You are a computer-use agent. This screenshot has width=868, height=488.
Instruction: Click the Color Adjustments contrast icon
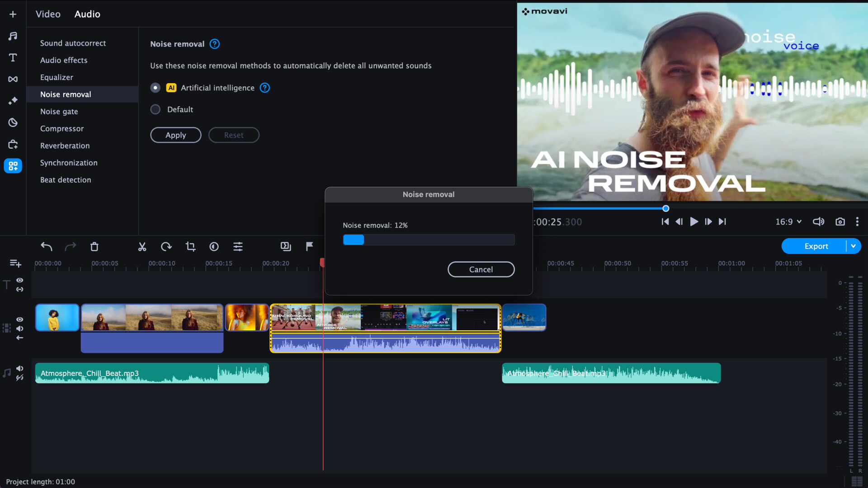click(x=214, y=247)
